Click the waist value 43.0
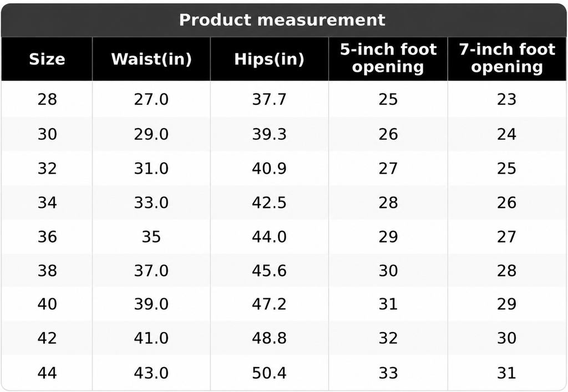This screenshot has height=392, width=568. [x=151, y=373]
